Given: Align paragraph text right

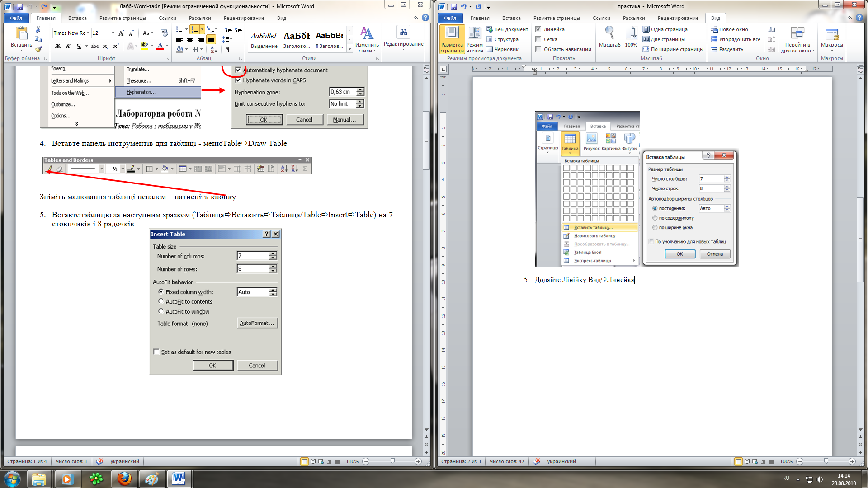Looking at the screenshot, I should pos(200,39).
